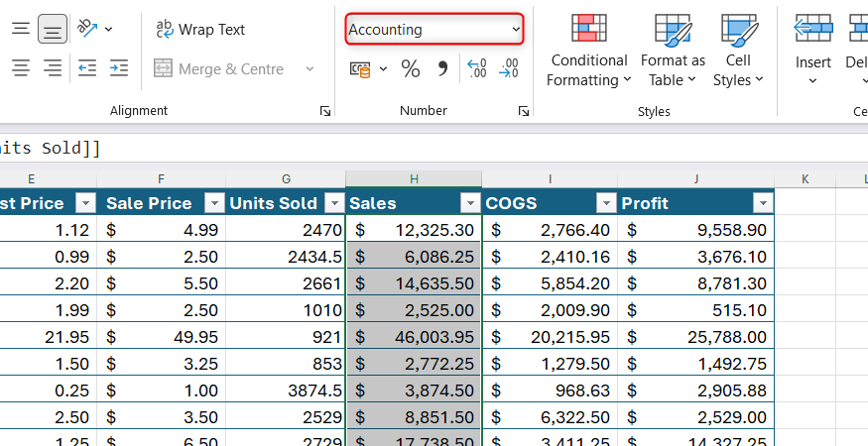Open the Cell Styles gallery
The width and height of the screenshot is (868, 446).
pos(738,50)
